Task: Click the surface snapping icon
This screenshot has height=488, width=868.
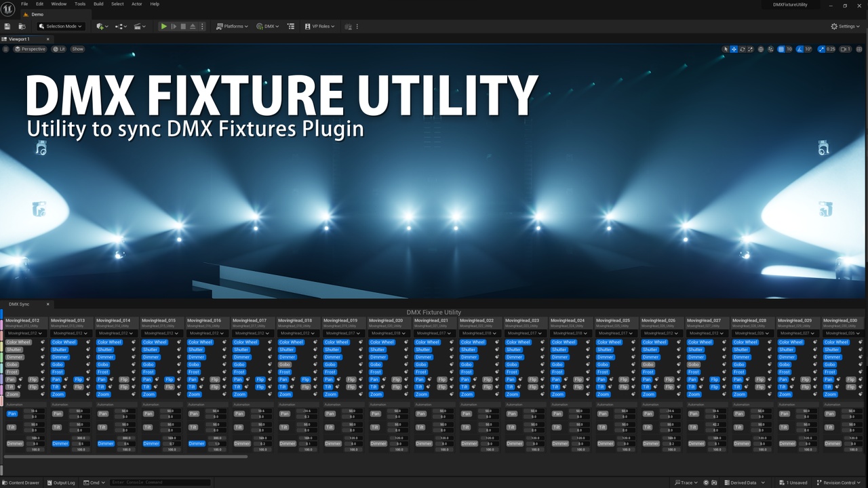Action: (x=771, y=49)
